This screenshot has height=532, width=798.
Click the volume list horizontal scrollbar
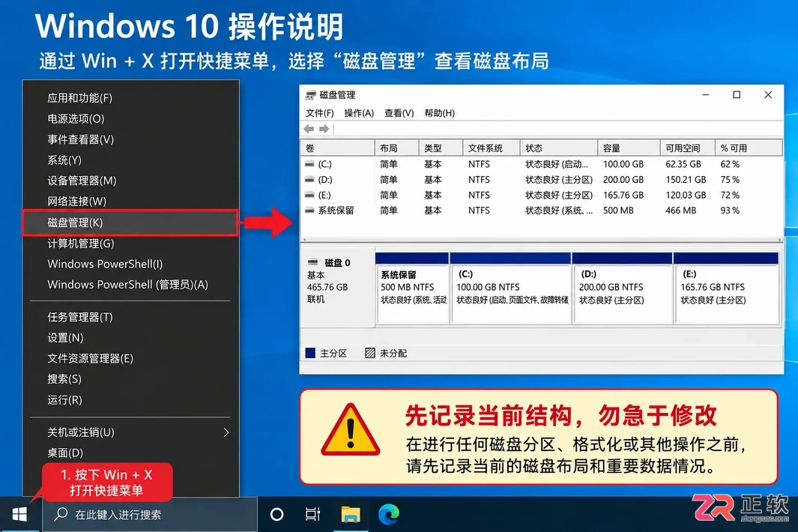[542, 239]
